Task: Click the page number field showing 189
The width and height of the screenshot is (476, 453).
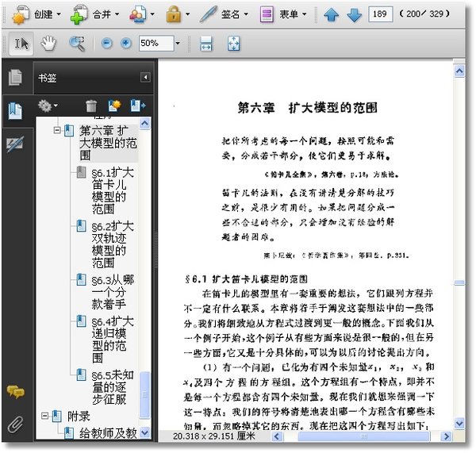Action: coord(381,14)
